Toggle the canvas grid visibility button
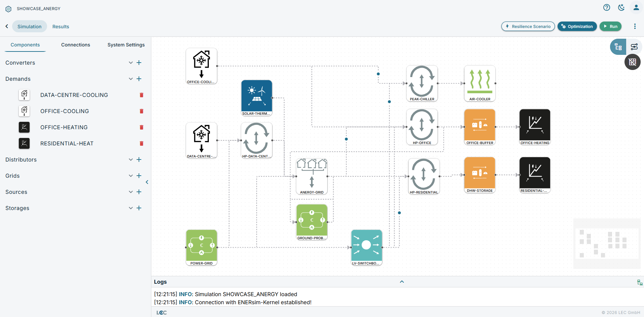 [633, 62]
